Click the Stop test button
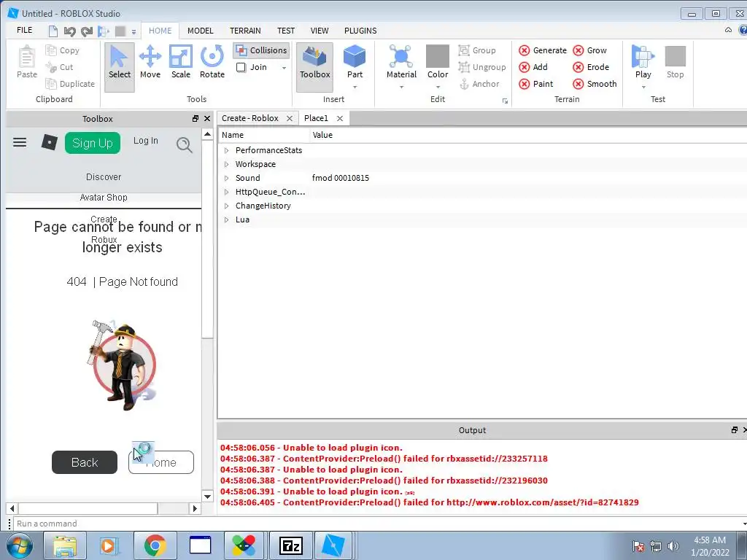This screenshot has height=560, width=747. [x=675, y=63]
